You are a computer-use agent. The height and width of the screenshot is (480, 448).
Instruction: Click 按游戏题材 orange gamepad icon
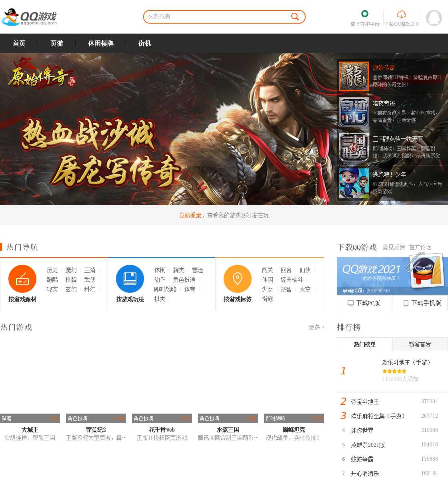[x=22, y=279]
